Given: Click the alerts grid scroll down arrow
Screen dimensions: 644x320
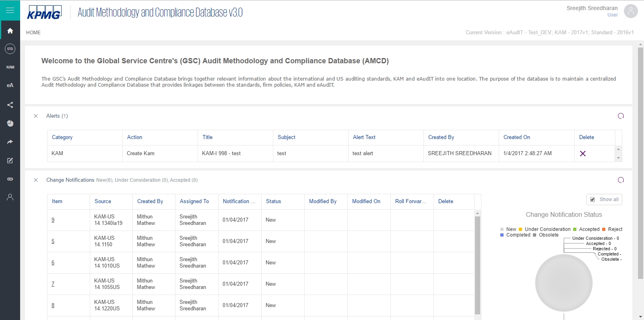Looking at the screenshot, I should [x=619, y=158].
